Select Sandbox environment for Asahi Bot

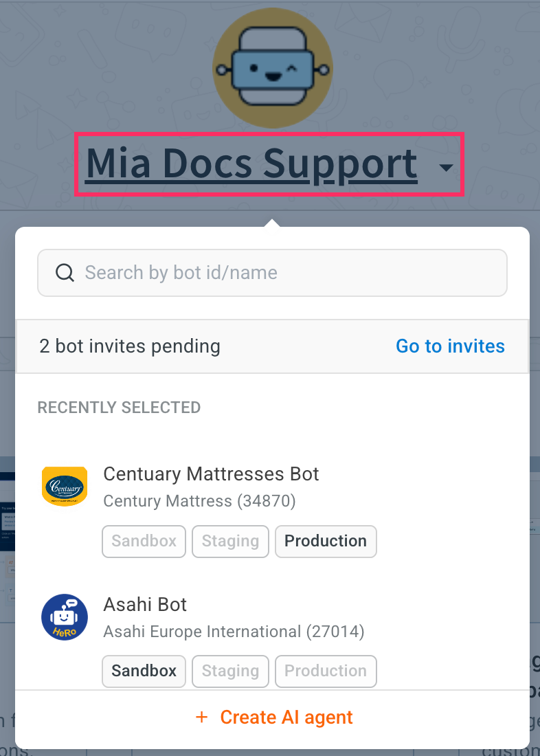[144, 671]
